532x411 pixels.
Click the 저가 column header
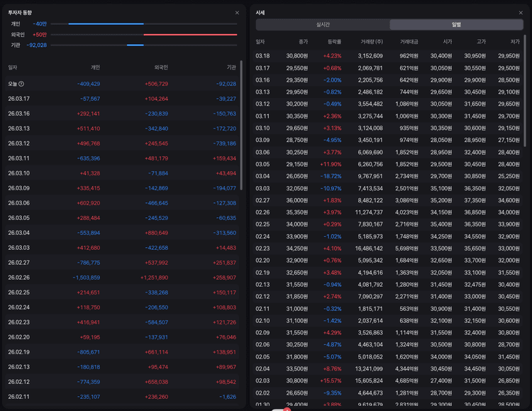tap(515, 42)
